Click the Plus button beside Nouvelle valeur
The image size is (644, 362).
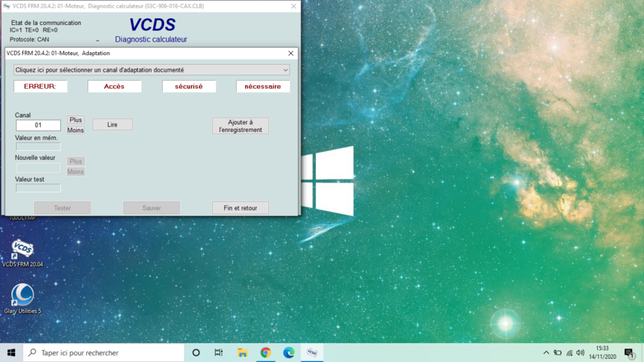click(x=75, y=161)
